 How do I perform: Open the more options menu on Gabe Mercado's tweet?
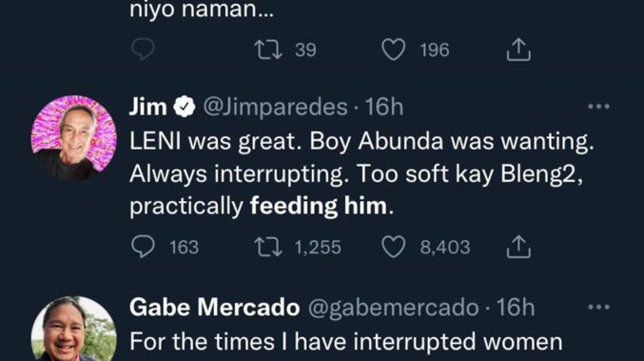(599, 307)
